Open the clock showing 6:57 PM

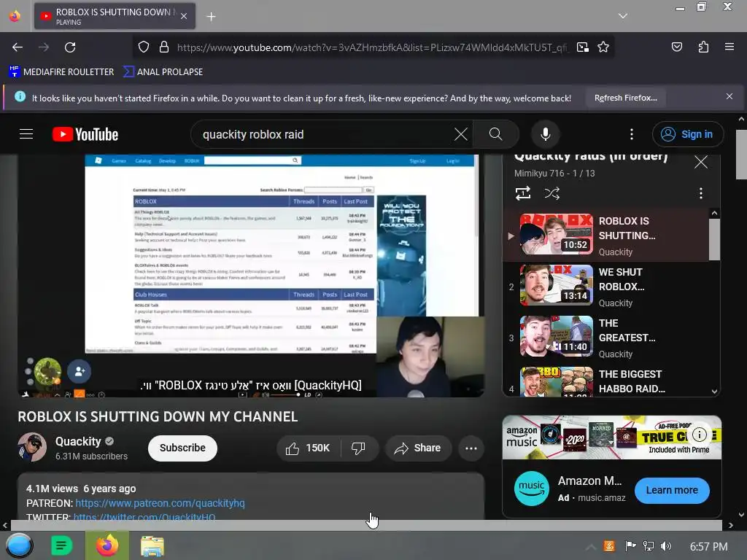[x=708, y=547]
